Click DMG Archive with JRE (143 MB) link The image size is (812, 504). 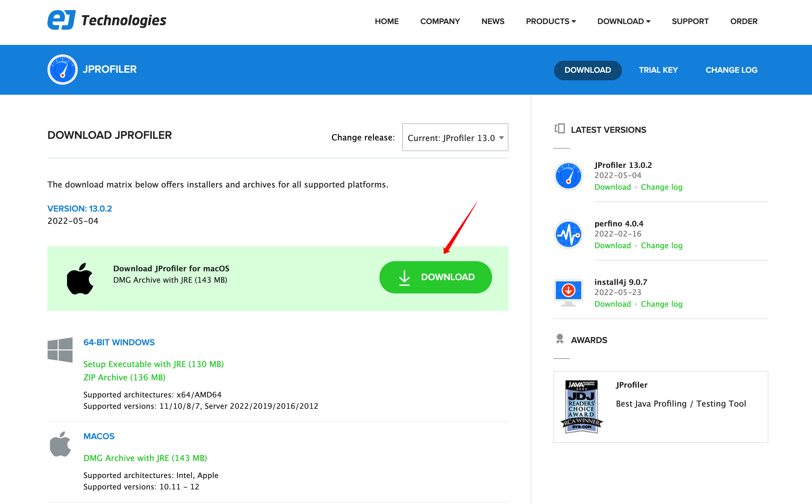(x=145, y=458)
